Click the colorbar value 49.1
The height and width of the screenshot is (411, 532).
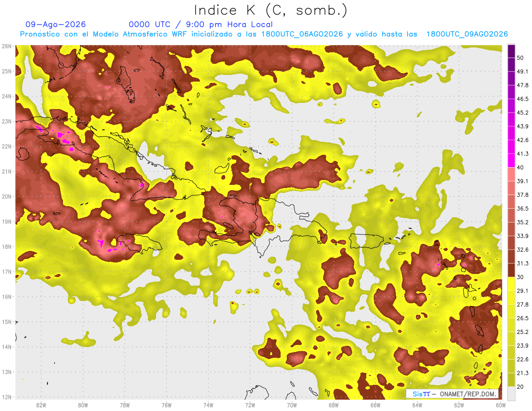coord(523,71)
